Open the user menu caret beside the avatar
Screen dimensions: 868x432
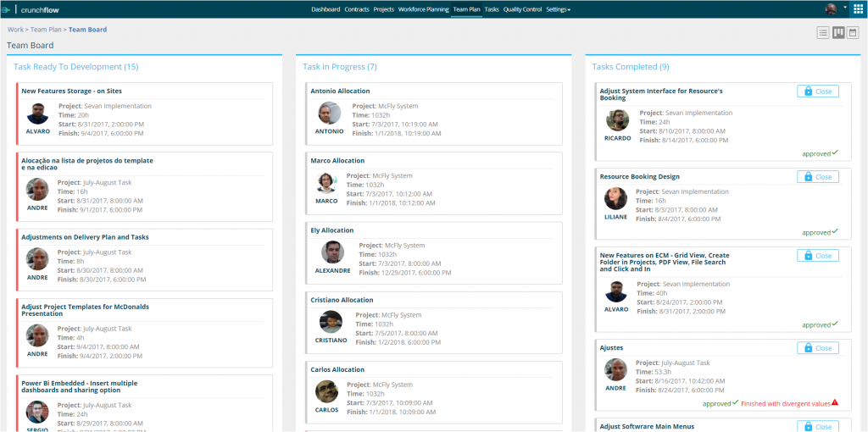(845, 8)
